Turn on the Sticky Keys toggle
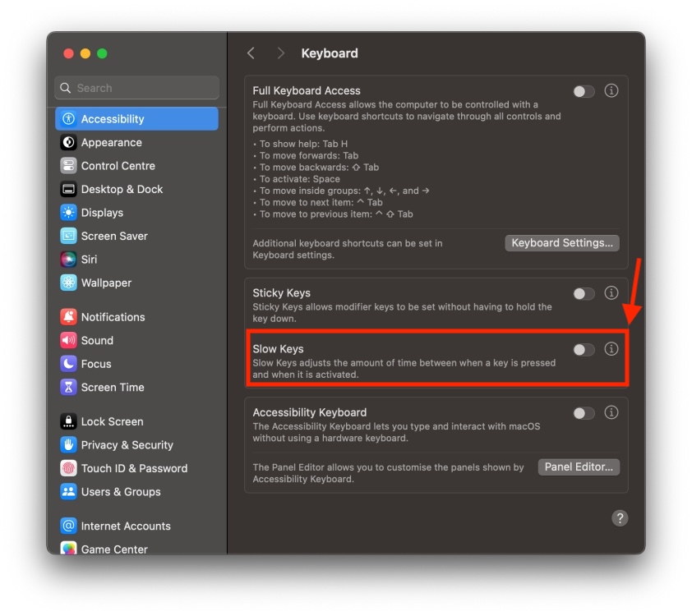 coord(584,294)
